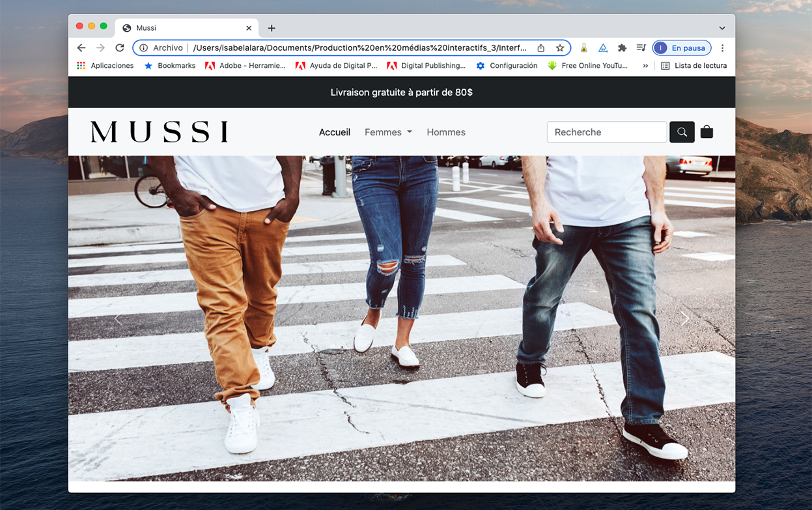812x510 pixels.
Task: Click the MUSSI logo
Action: tap(160, 132)
